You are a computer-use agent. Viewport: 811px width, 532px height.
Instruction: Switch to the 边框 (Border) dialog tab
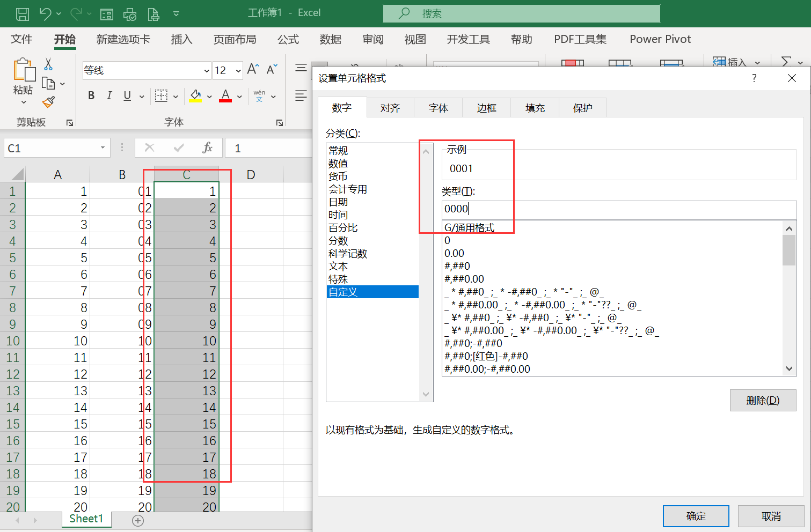(x=487, y=108)
